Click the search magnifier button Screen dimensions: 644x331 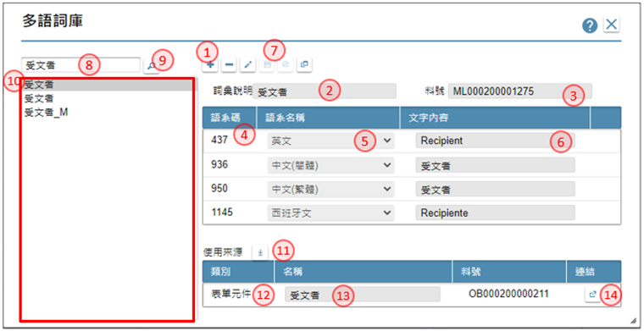(152, 65)
